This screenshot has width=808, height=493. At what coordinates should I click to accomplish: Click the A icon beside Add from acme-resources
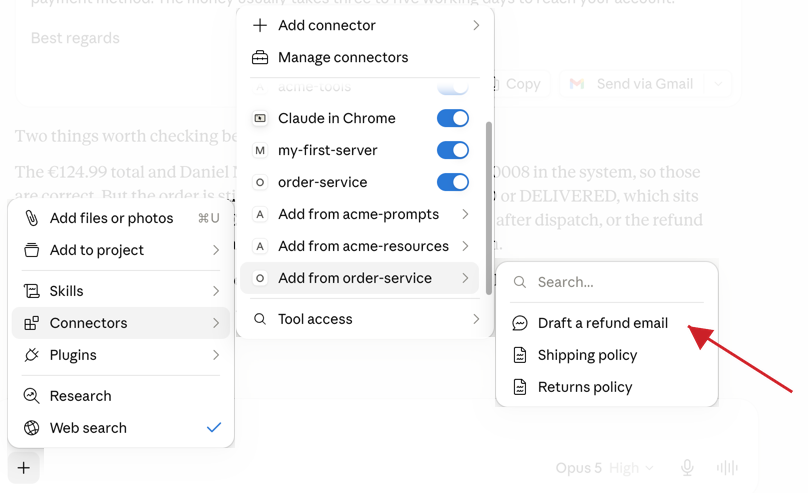(x=260, y=246)
